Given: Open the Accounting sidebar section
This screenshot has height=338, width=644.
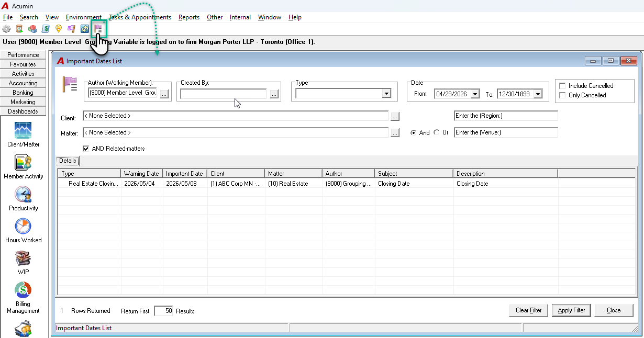Looking at the screenshot, I should point(23,83).
